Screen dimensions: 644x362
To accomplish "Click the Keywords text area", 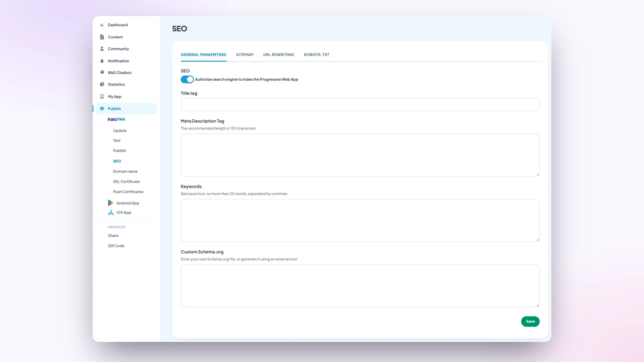I will 360,220.
